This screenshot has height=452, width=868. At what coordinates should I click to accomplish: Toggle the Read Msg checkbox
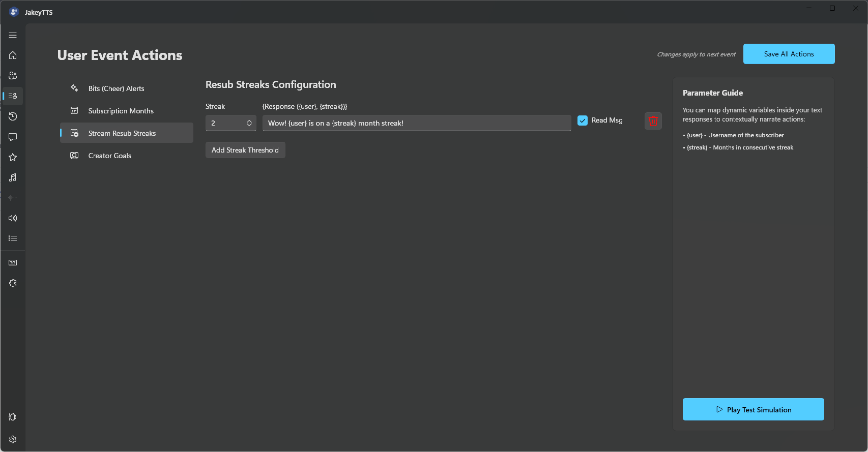point(583,120)
